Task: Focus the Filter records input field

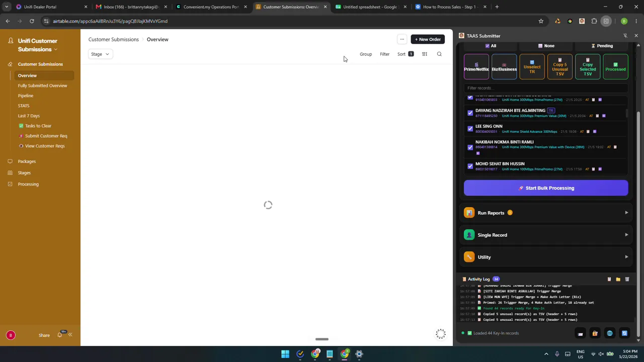Action: coord(546,88)
